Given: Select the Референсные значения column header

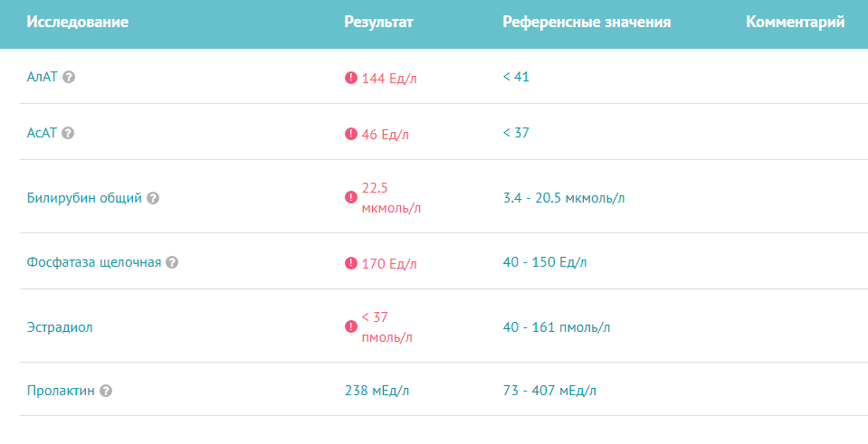Looking at the screenshot, I should click(587, 22).
